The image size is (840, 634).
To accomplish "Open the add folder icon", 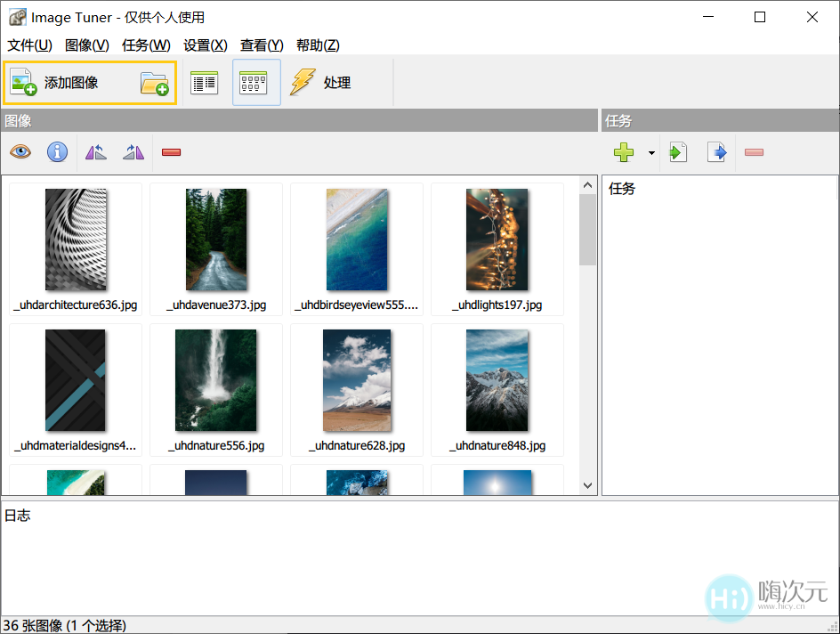I will pyautogui.click(x=155, y=82).
